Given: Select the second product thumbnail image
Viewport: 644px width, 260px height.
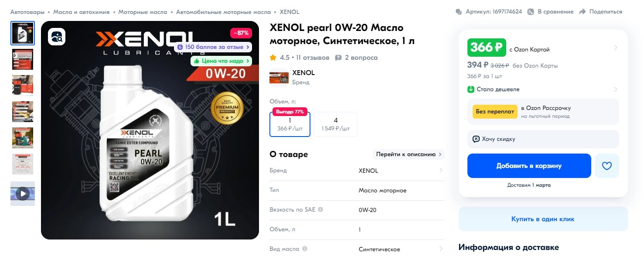Looking at the screenshot, I should pos(23,59).
